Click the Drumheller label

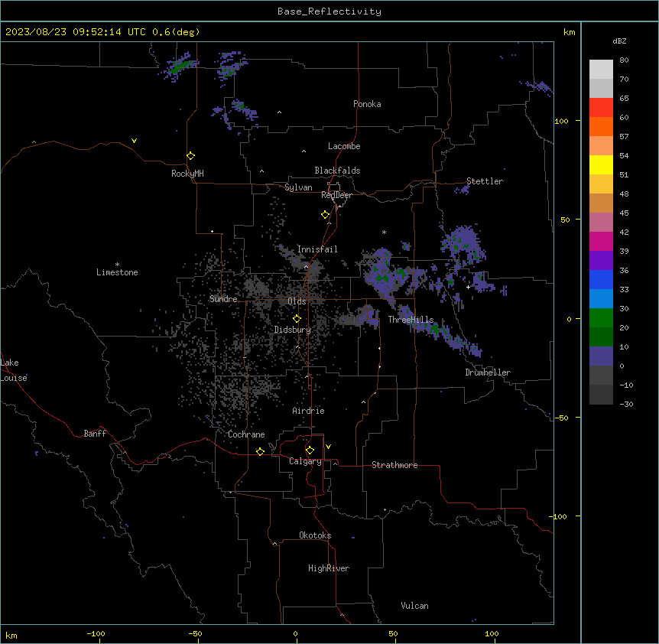[x=488, y=372]
